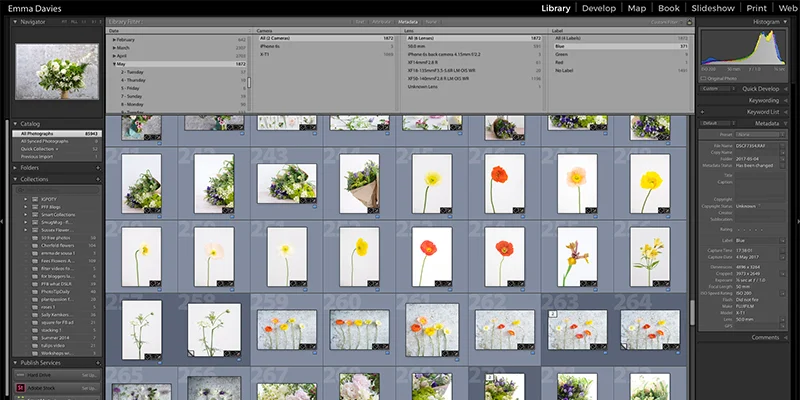Collapse the Collections panel
Image resolution: width=800 pixels, height=400 pixels.
tap(15, 180)
